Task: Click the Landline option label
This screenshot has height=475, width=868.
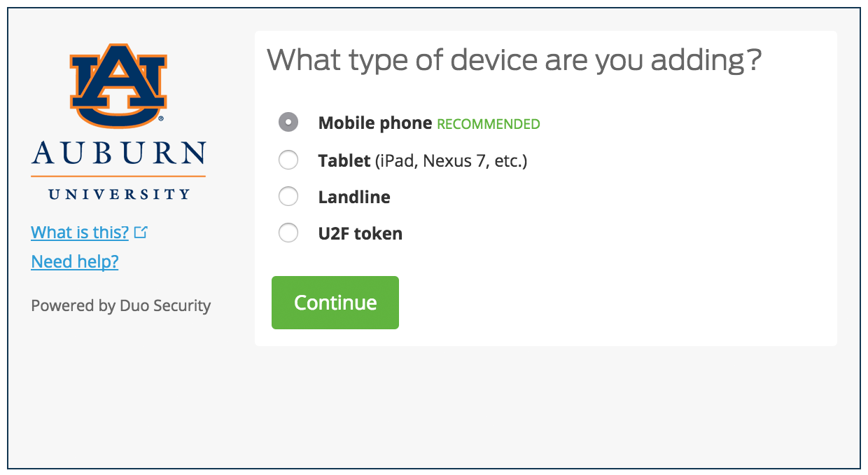Action: click(354, 198)
